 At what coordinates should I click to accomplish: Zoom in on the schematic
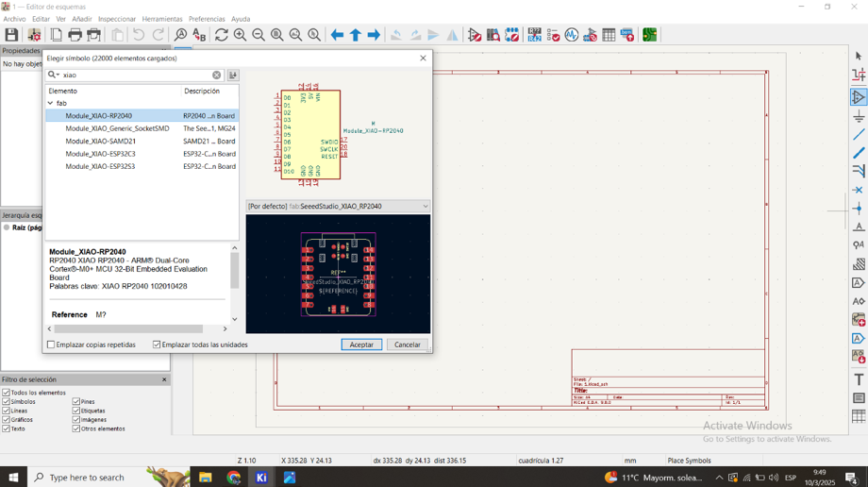(241, 35)
